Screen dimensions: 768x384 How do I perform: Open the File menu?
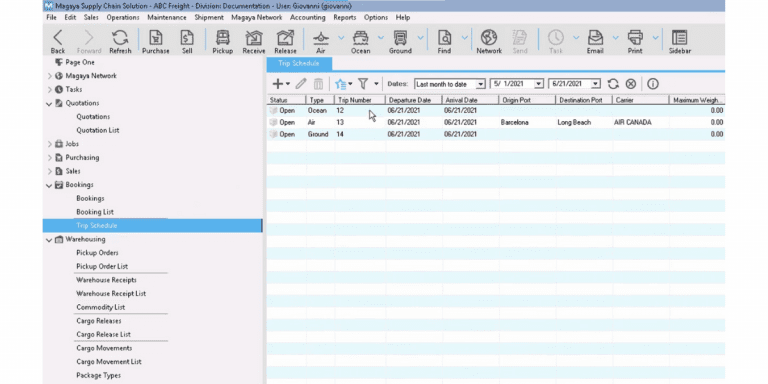pyautogui.click(x=51, y=17)
